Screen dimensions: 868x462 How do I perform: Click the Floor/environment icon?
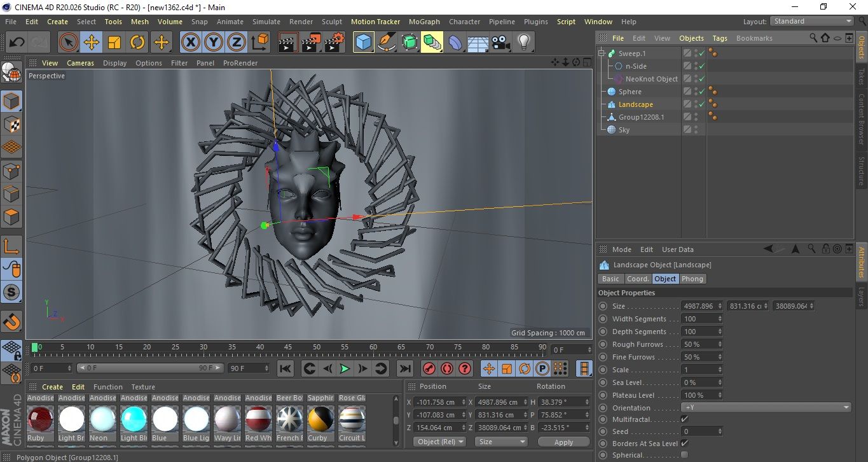coord(478,43)
